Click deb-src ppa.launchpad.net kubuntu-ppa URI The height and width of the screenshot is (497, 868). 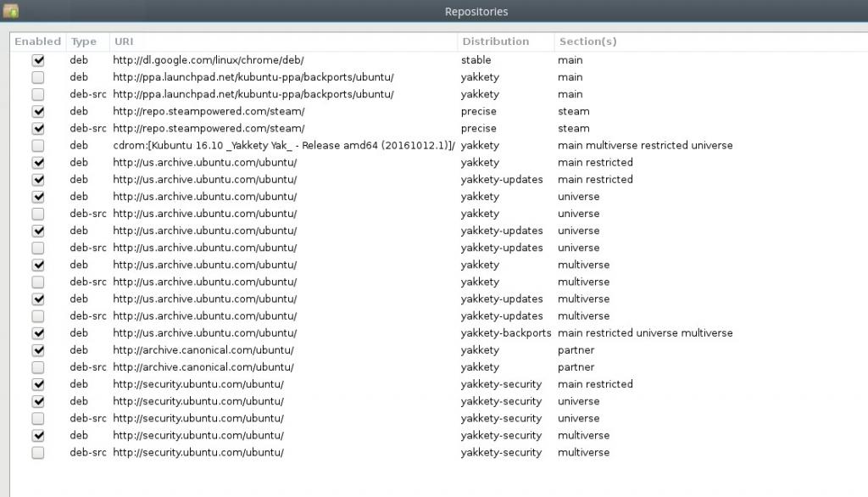253,94
